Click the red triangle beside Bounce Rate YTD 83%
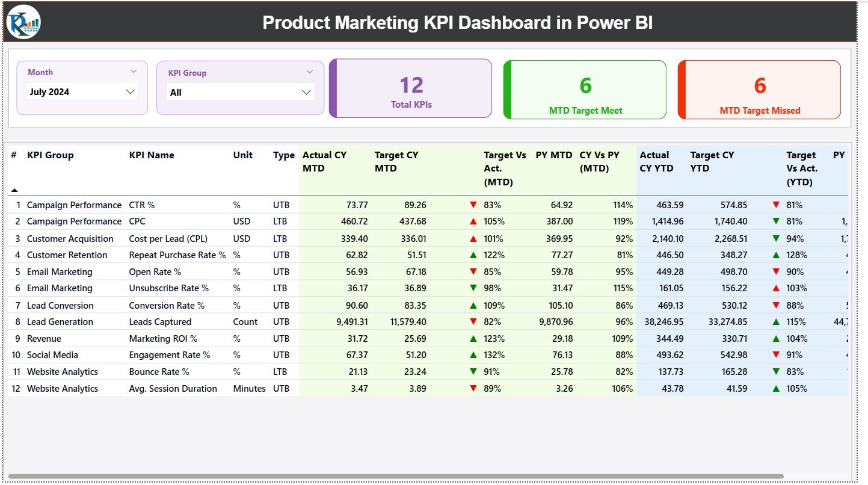Viewport: 868px width, 485px height. pos(775,371)
